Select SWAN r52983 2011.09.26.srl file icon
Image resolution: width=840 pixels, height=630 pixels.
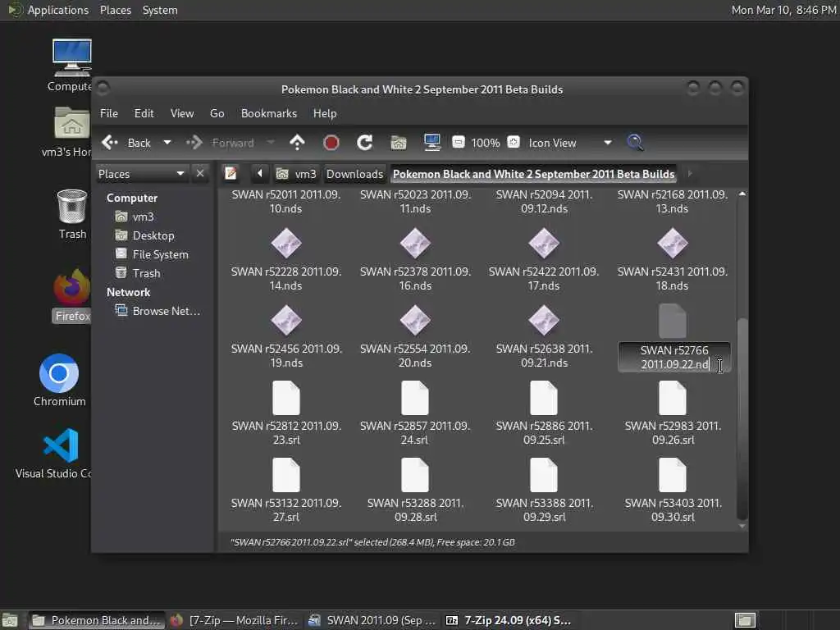673,398
